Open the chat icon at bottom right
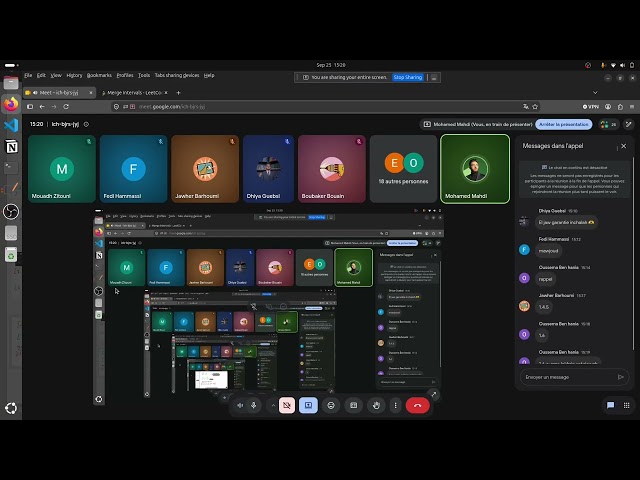Screen dimensions: 640x480 pyautogui.click(x=610, y=405)
